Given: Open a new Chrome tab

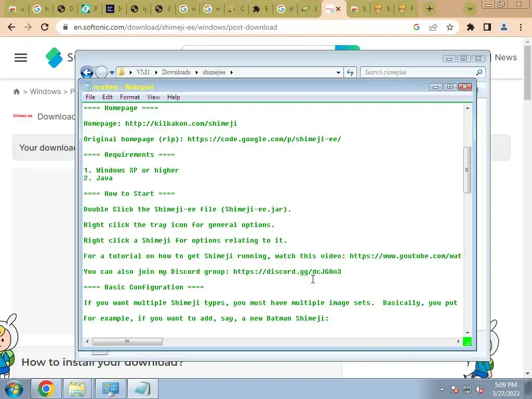Looking at the screenshot, I should click(x=430, y=9).
